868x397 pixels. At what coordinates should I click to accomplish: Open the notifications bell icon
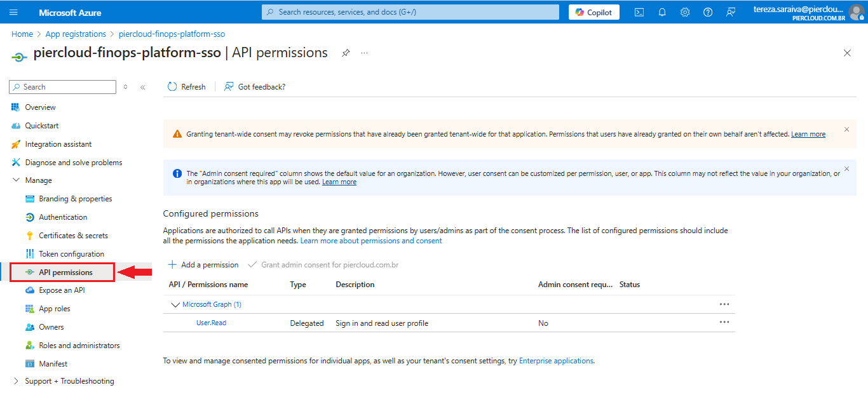(662, 12)
